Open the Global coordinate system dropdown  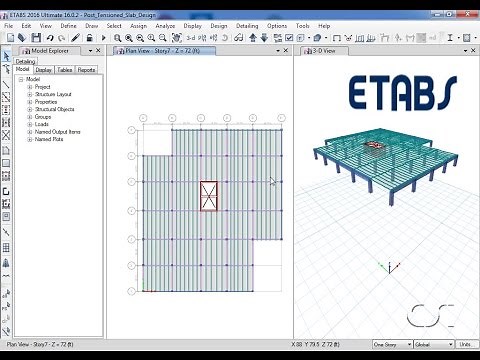pyautogui.click(x=434, y=344)
